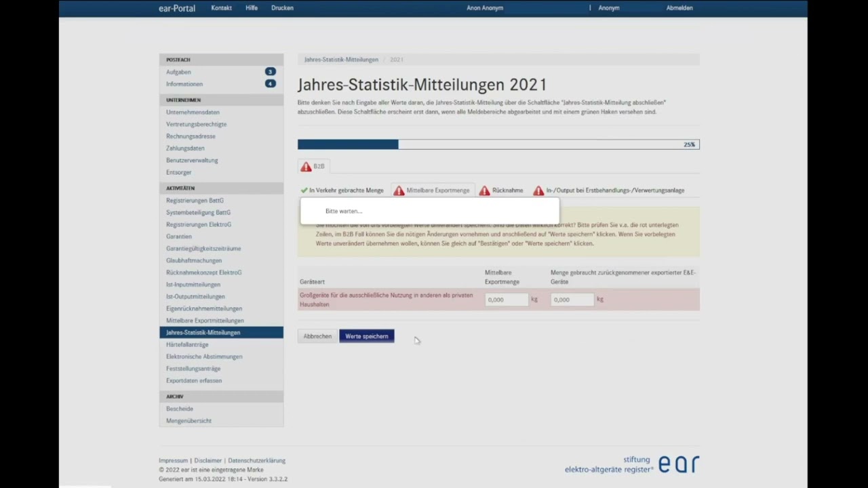The image size is (868, 488).
Task: Select the B2B tab
Action: pyautogui.click(x=313, y=167)
